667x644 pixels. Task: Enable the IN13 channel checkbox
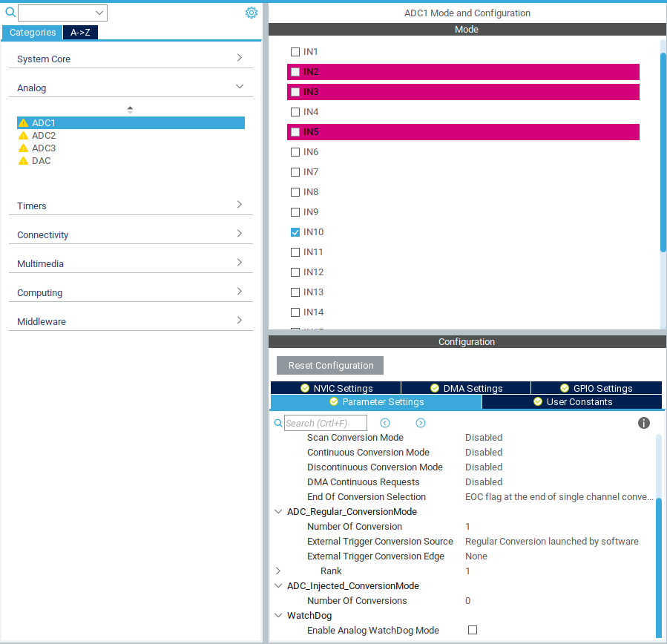295,292
